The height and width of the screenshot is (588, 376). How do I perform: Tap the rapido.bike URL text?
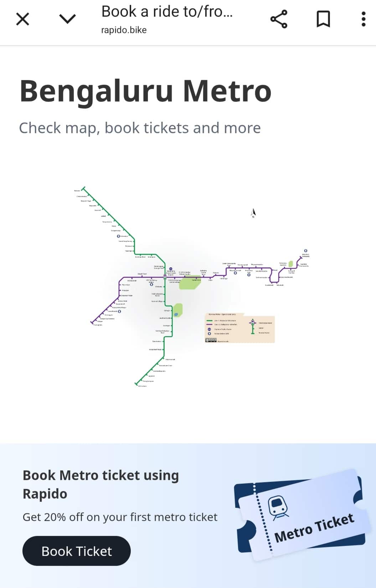click(124, 30)
